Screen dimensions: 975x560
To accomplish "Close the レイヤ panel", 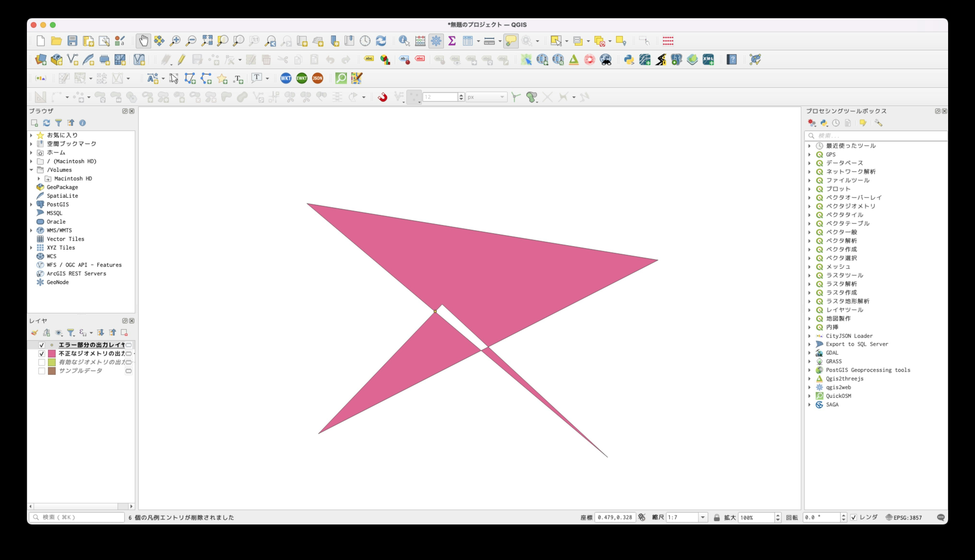I will (132, 320).
